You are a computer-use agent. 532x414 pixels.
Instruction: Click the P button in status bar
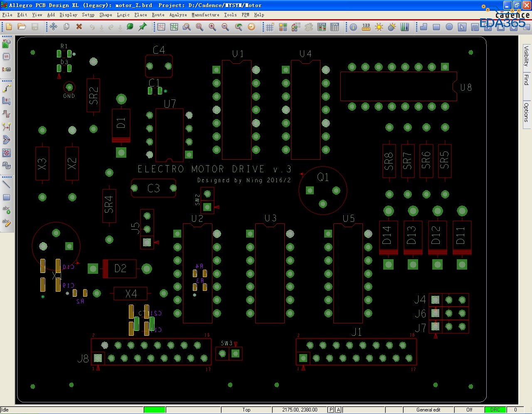331,410
